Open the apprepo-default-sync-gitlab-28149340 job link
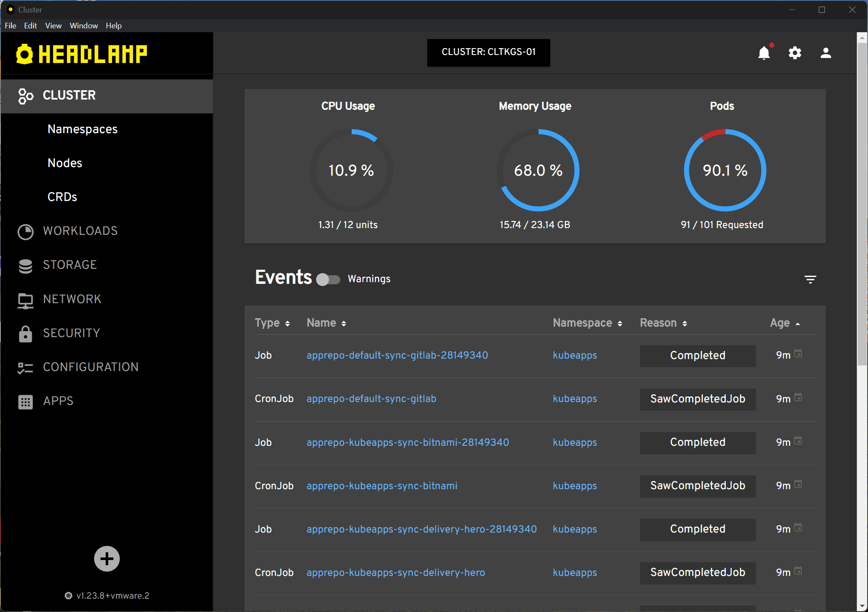This screenshot has width=868, height=612. (397, 356)
